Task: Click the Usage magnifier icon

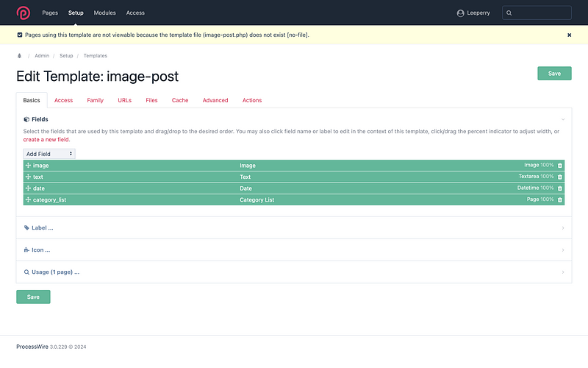Action: (26, 272)
